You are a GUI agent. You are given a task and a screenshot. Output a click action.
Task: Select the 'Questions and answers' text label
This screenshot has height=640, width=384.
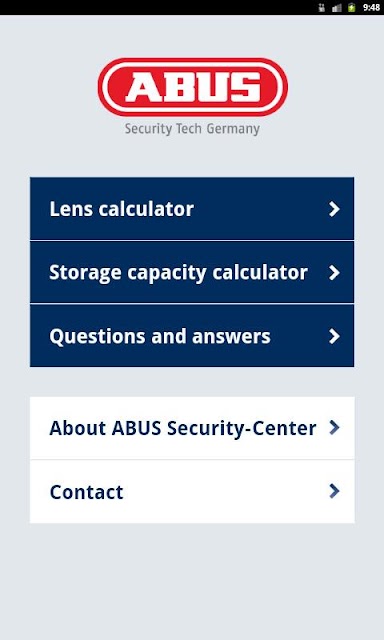click(160, 337)
